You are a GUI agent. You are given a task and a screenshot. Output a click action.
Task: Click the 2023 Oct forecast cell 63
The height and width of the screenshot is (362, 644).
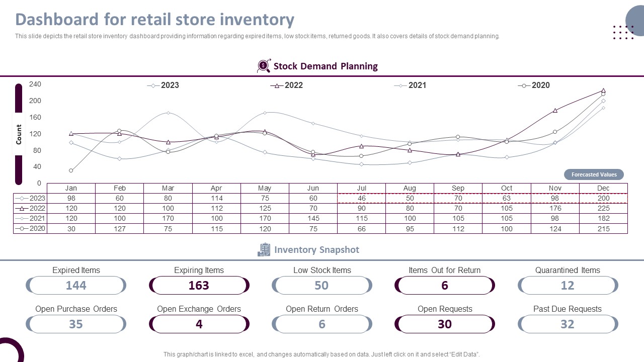(507, 198)
